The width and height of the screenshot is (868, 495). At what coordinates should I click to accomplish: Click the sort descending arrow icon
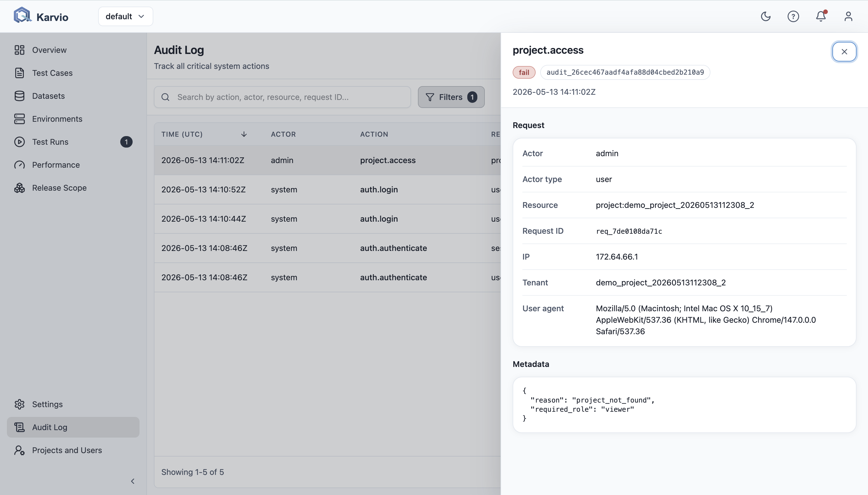coord(244,134)
